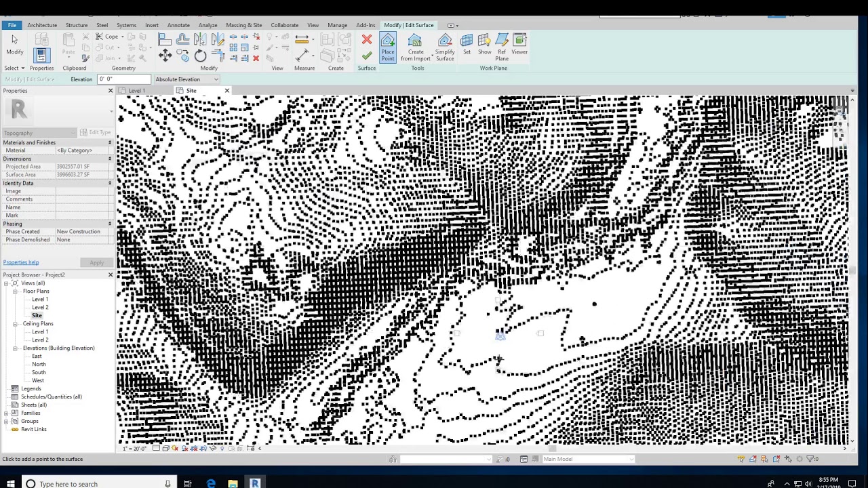The width and height of the screenshot is (868, 488).
Task: Open Material By Category field
Action: tap(83, 150)
